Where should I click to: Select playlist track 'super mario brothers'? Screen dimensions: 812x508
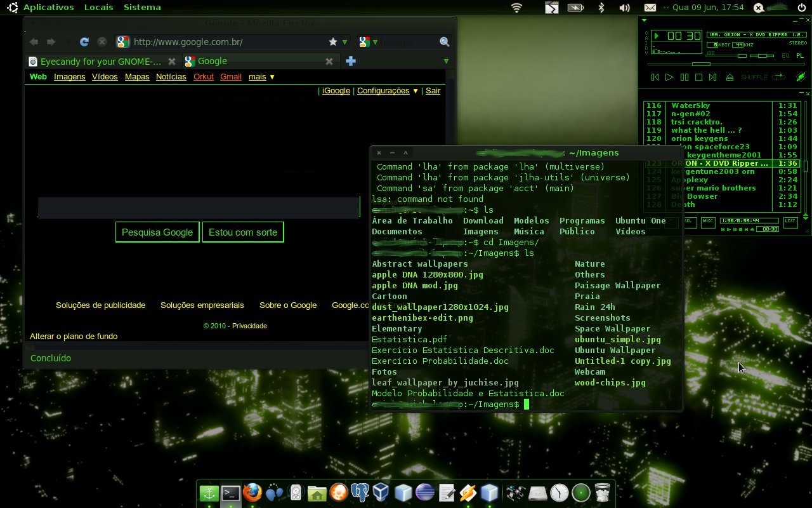pyautogui.click(x=721, y=188)
